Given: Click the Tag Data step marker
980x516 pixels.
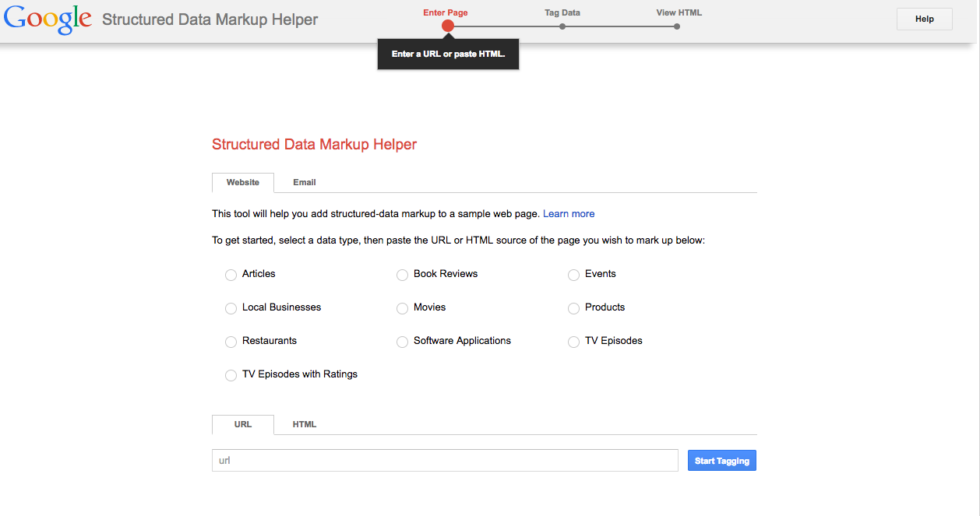Looking at the screenshot, I should 562,26.
